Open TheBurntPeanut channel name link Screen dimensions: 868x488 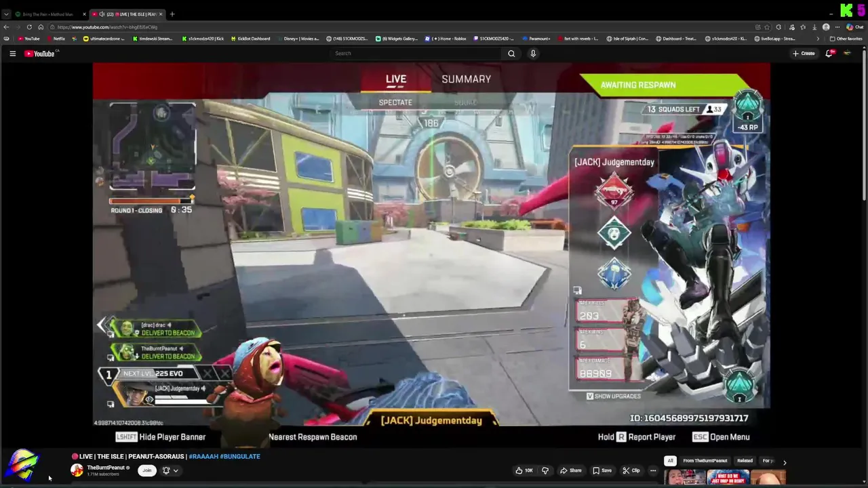point(106,468)
